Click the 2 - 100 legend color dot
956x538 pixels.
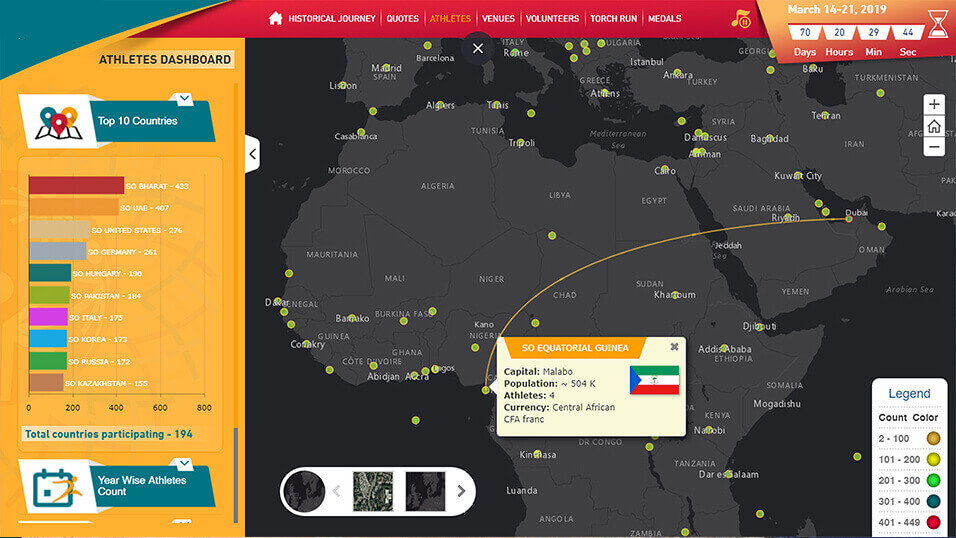pyautogui.click(x=933, y=438)
